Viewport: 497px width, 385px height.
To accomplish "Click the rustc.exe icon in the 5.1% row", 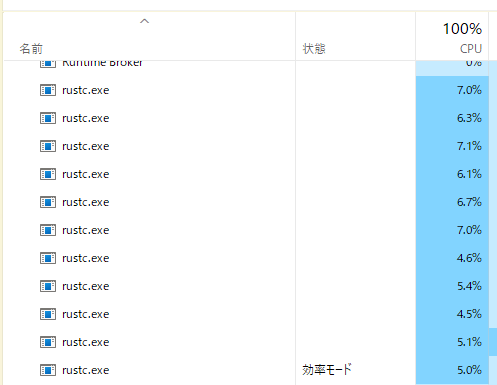I will coord(48,342).
